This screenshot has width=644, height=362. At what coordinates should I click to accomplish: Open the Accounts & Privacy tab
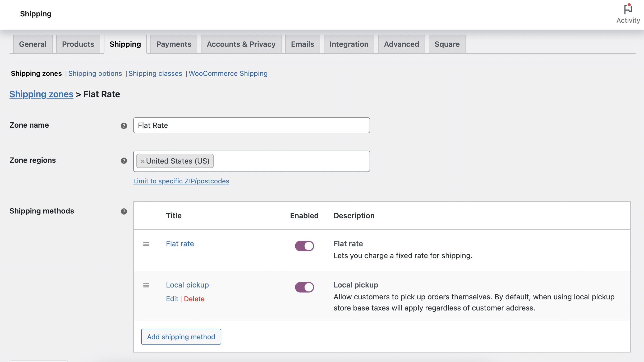241,44
